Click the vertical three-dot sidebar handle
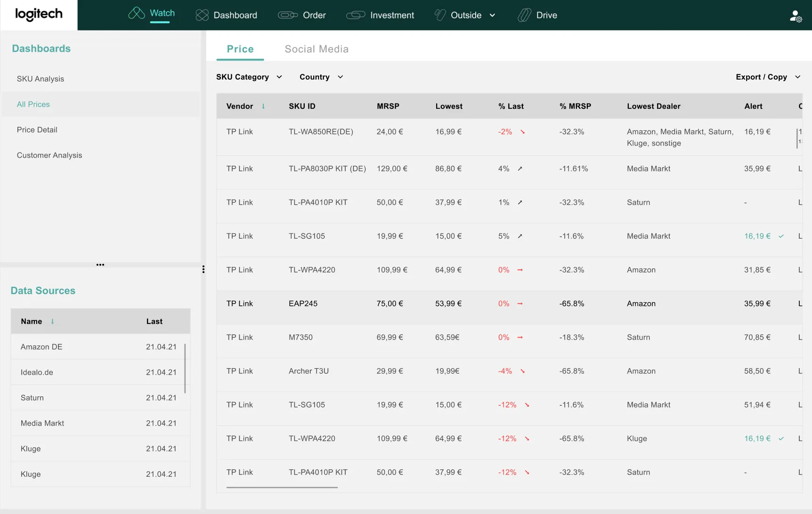This screenshot has width=812, height=514. (203, 269)
